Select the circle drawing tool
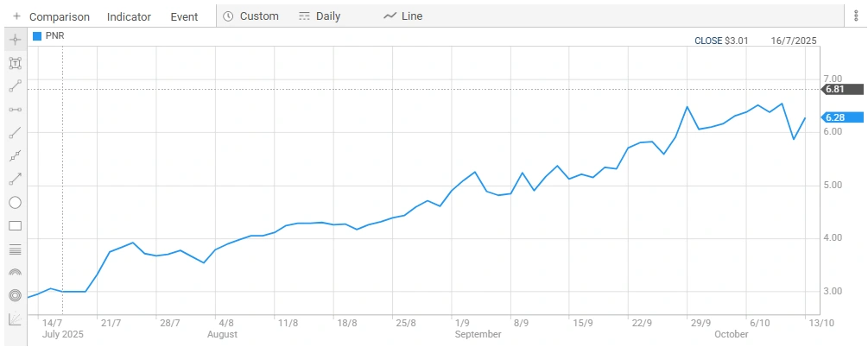868x347 pixels. tap(15, 203)
